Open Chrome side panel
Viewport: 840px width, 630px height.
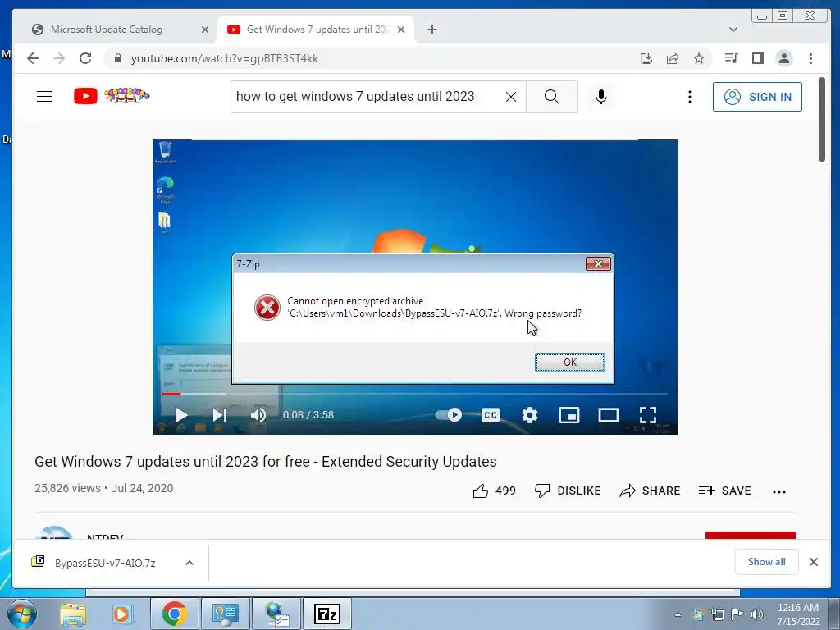pos(757,58)
